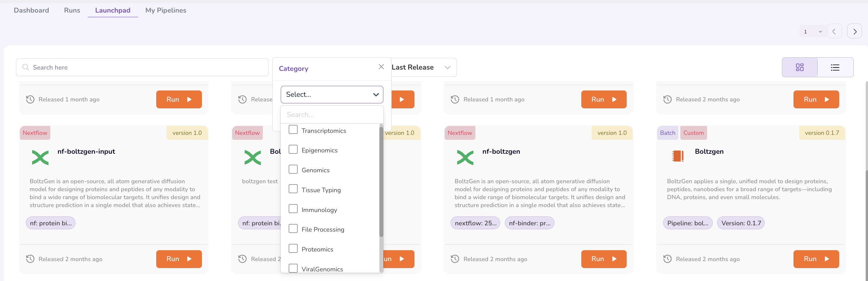This screenshot has width=868, height=281.
Task: Run the top-left pipeline released 1 month ago
Action: pos(179,99)
